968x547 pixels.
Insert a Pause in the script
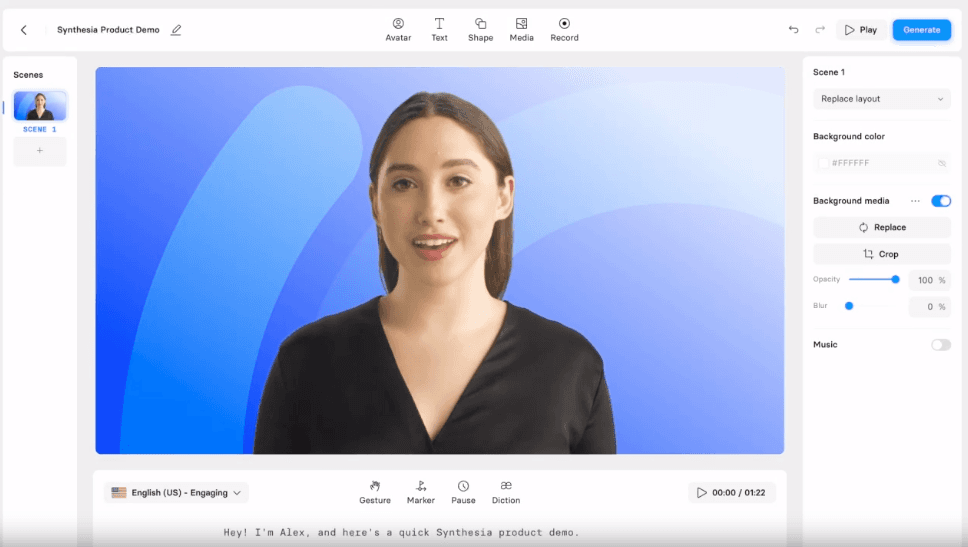(x=463, y=492)
